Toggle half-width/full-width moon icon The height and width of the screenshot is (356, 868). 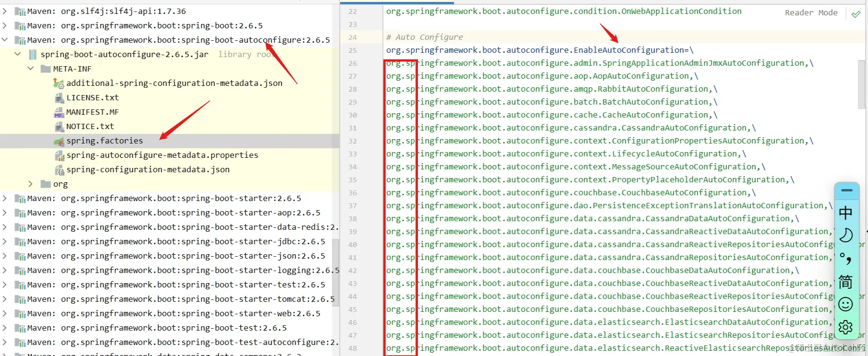coord(845,235)
